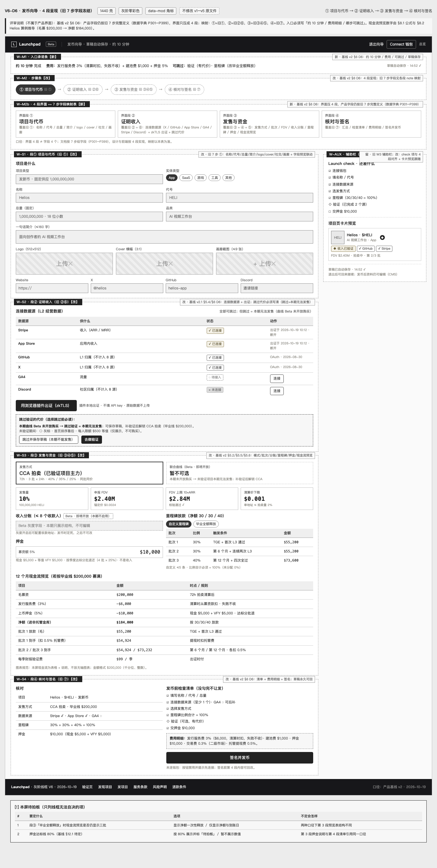The image size is (437, 868).
Task: Toggle 连接钱包 checkbox in Launch check
Action: pos(330,171)
